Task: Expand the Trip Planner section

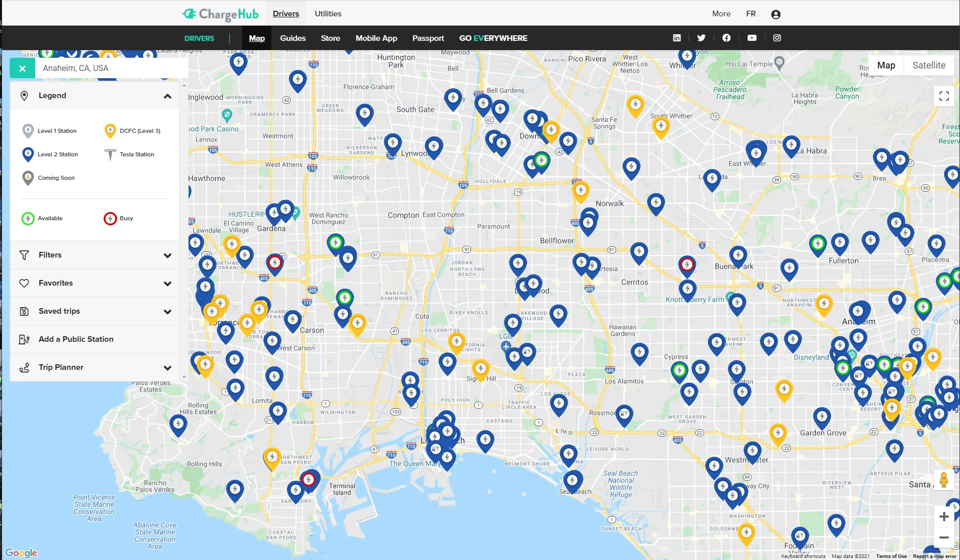Action: click(x=95, y=367)
